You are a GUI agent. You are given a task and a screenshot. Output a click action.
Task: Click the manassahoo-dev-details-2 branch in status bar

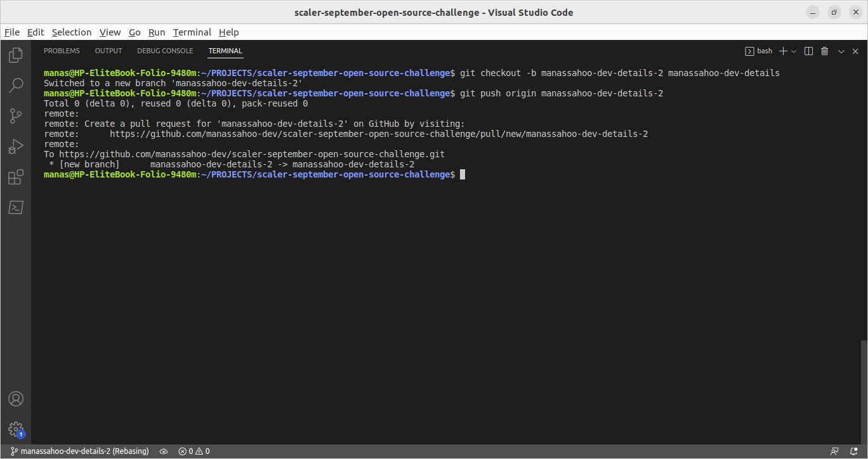(x=79, y=451)
